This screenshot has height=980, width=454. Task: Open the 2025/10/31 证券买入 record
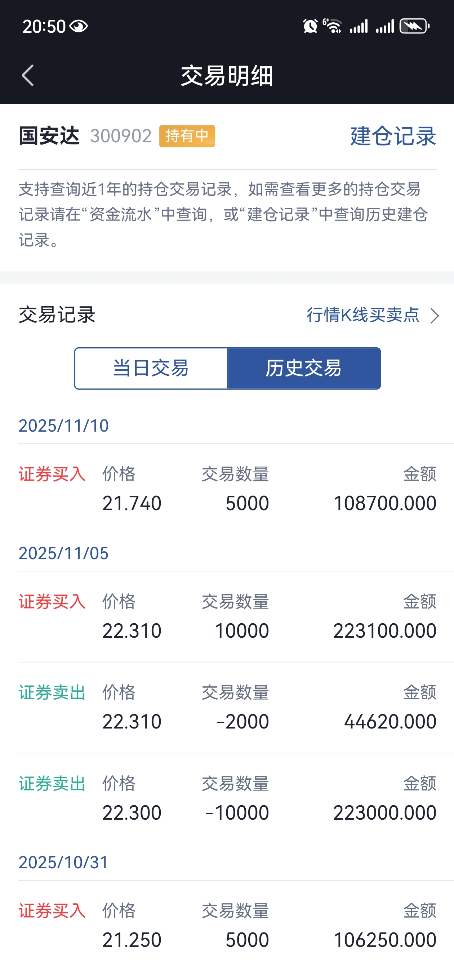pyautogui.click(x=227, y=926)
